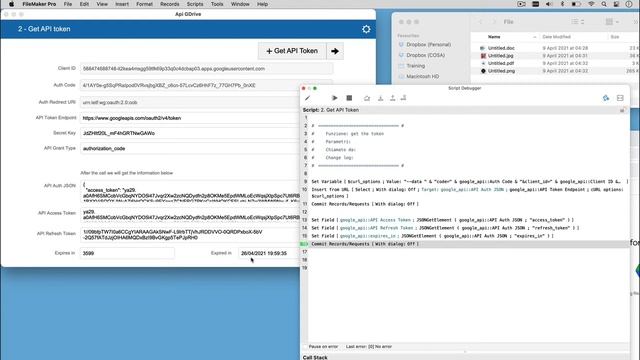This screenshot has width=640, height=360.
Task: Select Untitled.jpg in Finder window
Action: 500,56
